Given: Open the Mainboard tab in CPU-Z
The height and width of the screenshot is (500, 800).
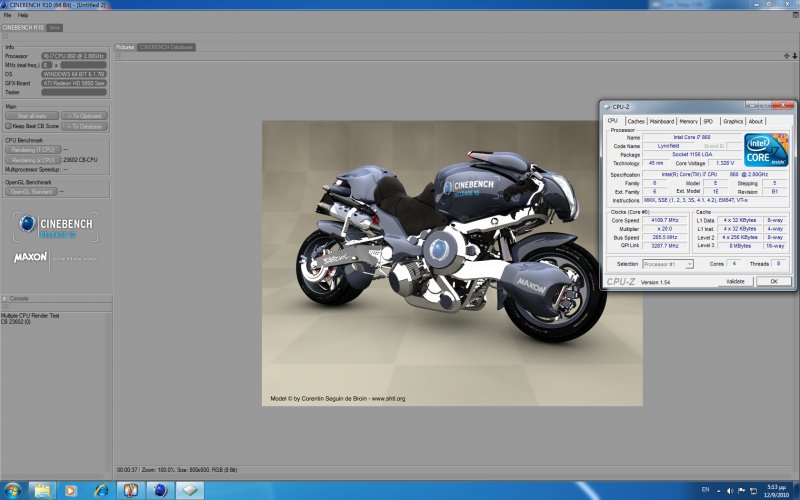Looking at the screenshot, I should (662, 121).
